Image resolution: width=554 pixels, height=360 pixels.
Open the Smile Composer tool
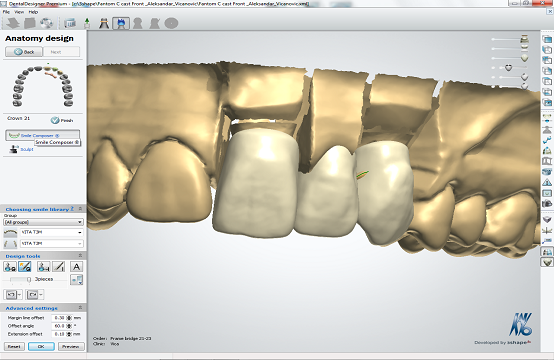[42, 135]
